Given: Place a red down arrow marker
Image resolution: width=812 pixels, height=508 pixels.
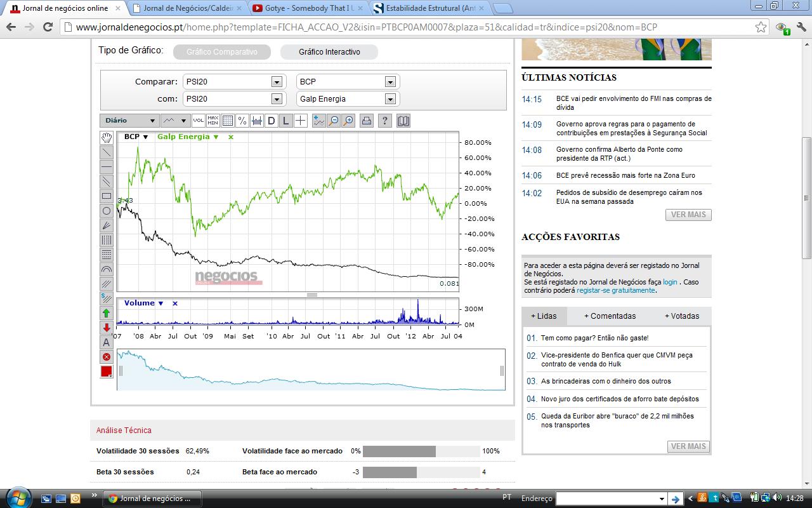Looking at the screenshot, I should pyautogui.click(x=107, y=327).
